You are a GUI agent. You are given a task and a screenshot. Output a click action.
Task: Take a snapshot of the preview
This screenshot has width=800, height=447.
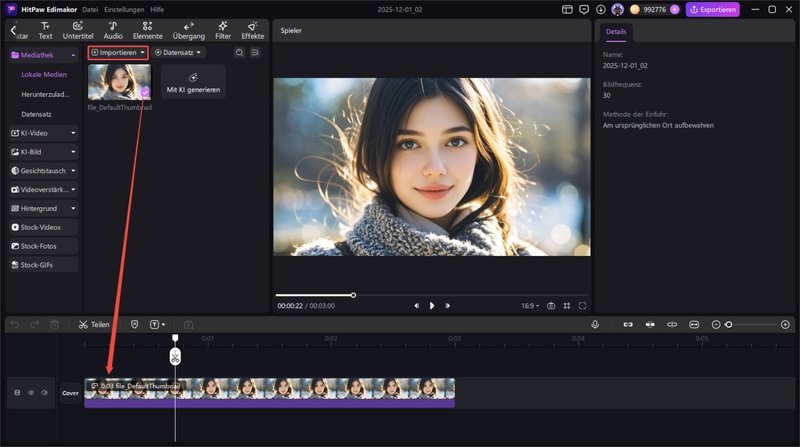tap(551, 306)
